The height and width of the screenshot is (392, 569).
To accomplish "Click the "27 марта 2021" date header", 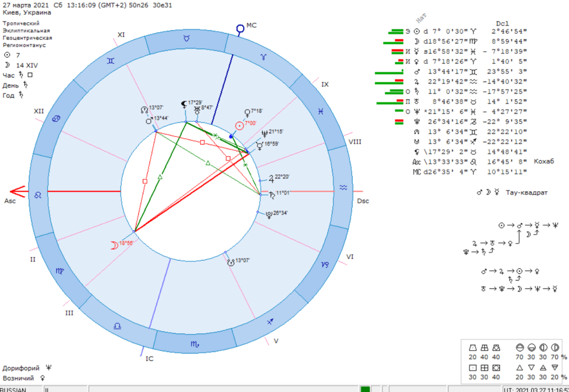I will 26,5.
